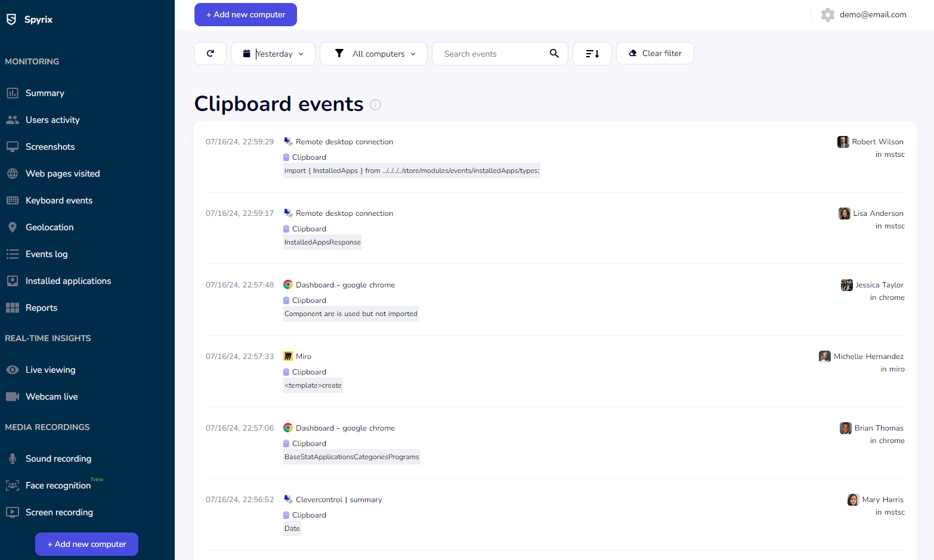Viewport: 934px width, 560px height.
Task: Click Chrome icon in 22:57:06 event
Action: 288,428
